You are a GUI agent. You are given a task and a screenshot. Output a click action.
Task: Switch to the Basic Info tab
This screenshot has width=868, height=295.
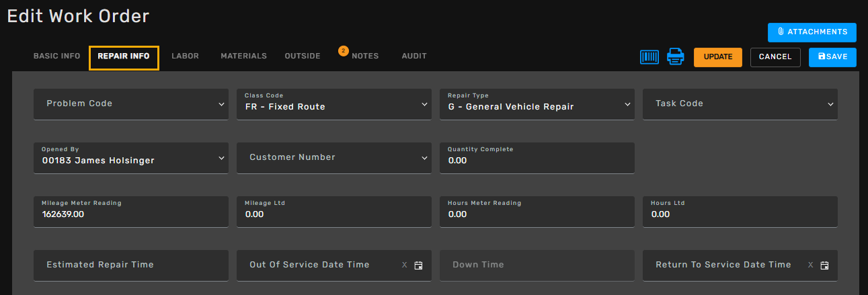tap(57, 56)
